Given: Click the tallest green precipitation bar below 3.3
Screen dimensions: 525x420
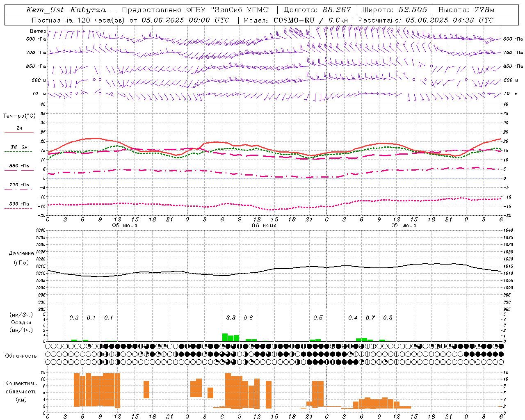Looking at the screenshot, I should coord(225,337).
